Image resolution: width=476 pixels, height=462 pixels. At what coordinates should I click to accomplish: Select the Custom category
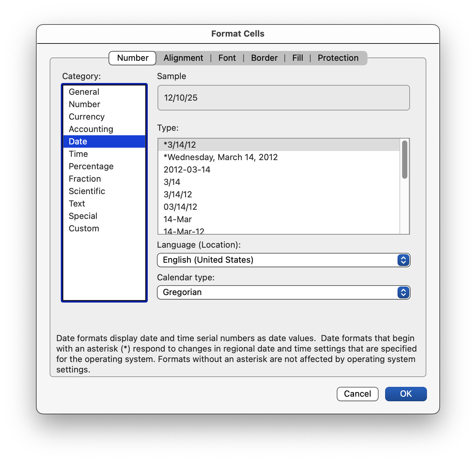pyautogui.click(x=84, y=228)
